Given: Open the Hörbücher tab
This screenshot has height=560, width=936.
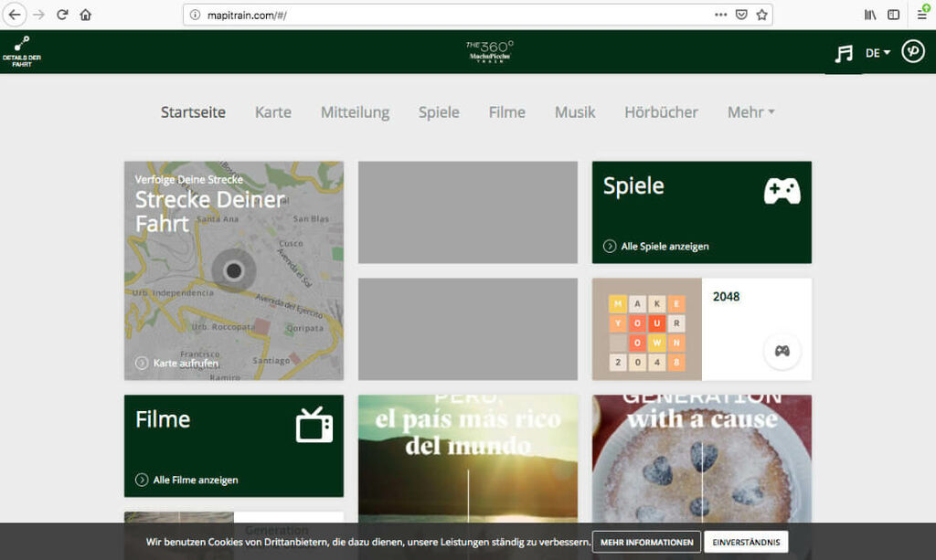Looking at the screenshot, I should click(661, 112).
